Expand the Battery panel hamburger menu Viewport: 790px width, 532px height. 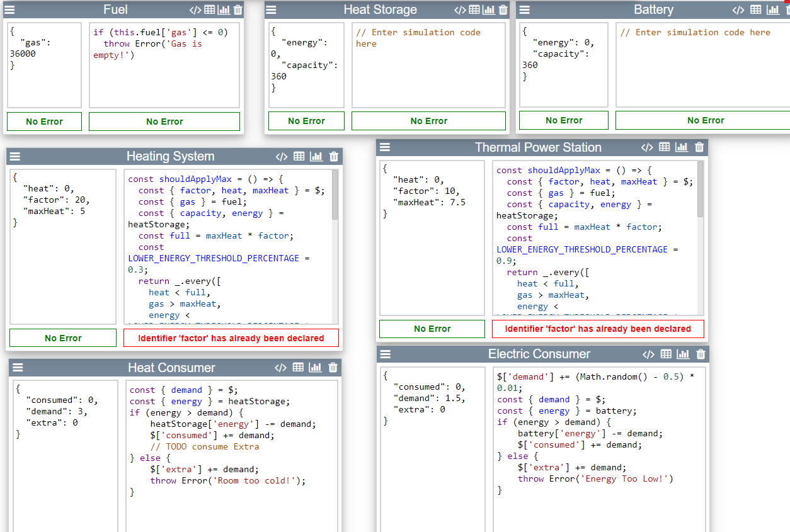(524, 9)
